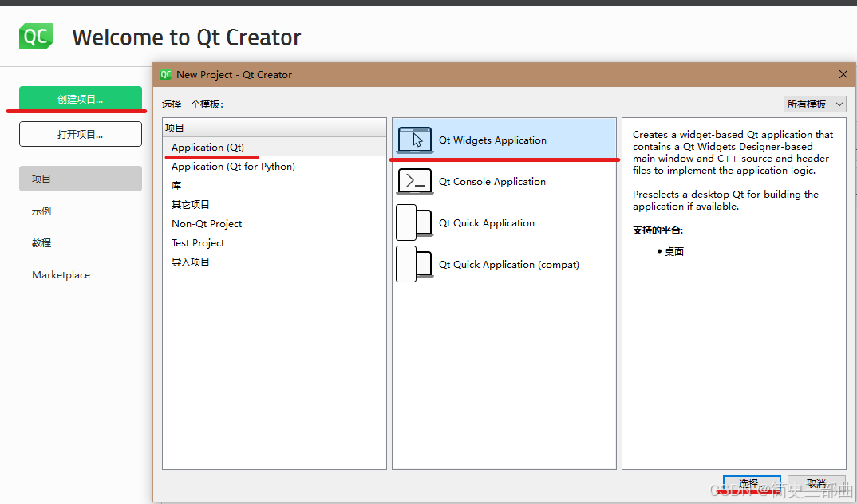The height and width of the screenshot is (504, 857).
Task: Select Application (Qt for Python) category
Action: [x=274, y=167]
